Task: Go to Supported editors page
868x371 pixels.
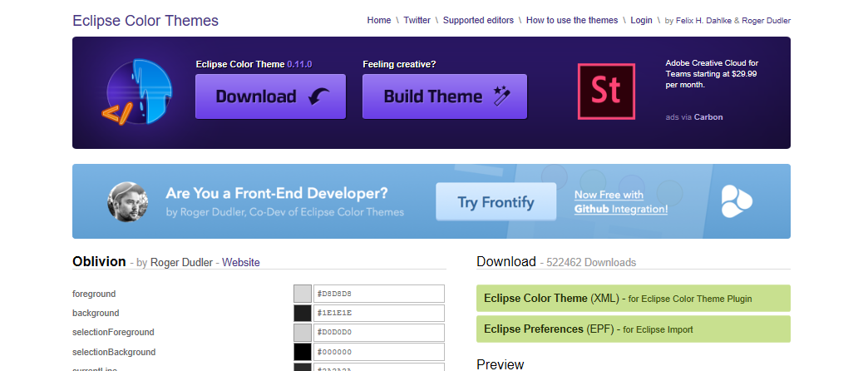Action: tap(478, 21)
